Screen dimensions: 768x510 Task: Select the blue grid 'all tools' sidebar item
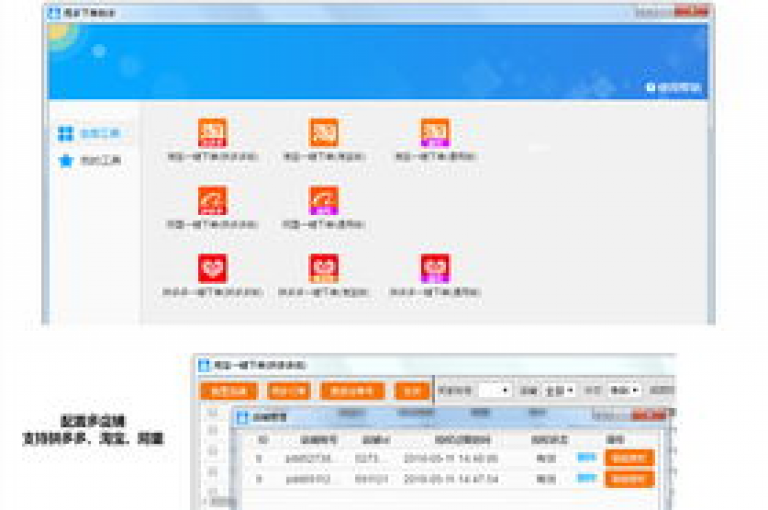click(x=90, y=133)
